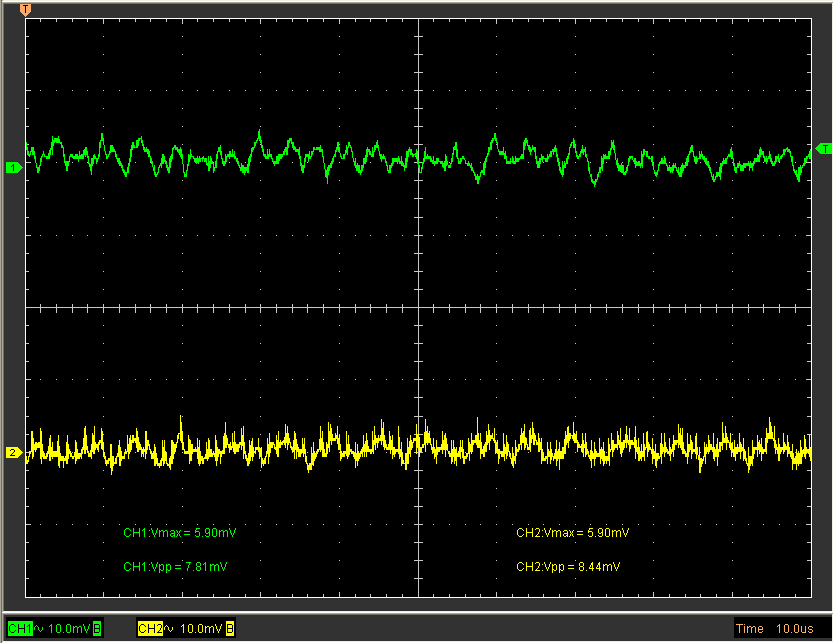Click the CH1 label in status bar
Image resolution: width=834 pixels, height=643 pixels.
[x=20, y=629]
